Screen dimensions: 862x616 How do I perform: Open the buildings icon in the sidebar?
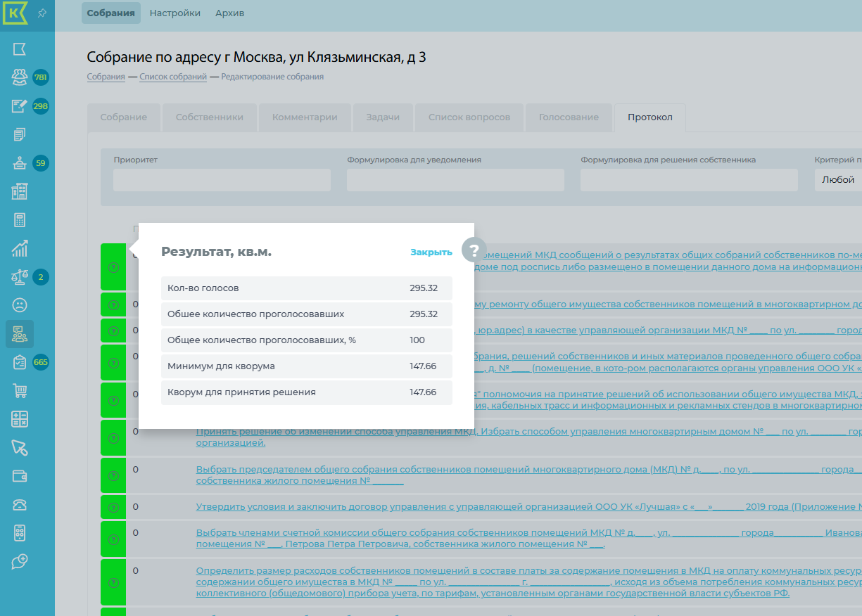point(20,191)
